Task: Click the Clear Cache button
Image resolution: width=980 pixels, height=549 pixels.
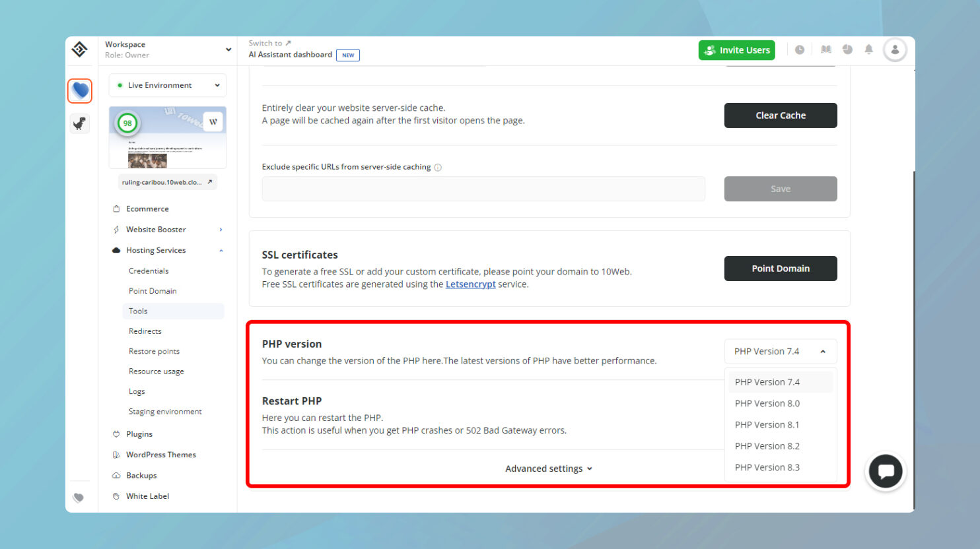Action: (780, 115)
